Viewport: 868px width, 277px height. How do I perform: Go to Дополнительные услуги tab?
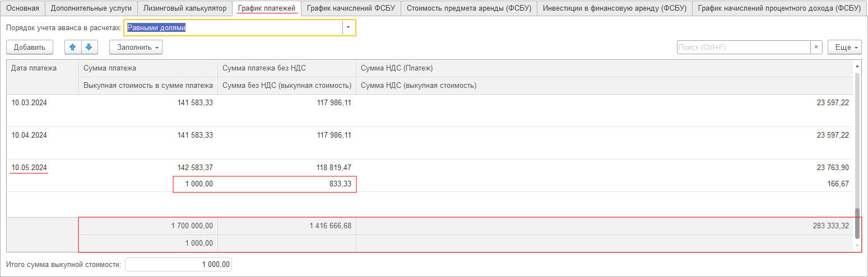(91, 8)
